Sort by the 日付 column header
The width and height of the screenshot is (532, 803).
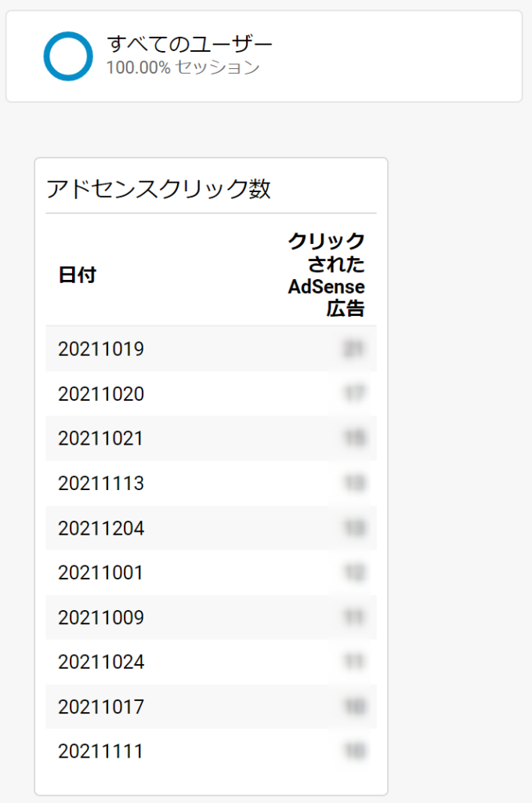click(77, 275)
